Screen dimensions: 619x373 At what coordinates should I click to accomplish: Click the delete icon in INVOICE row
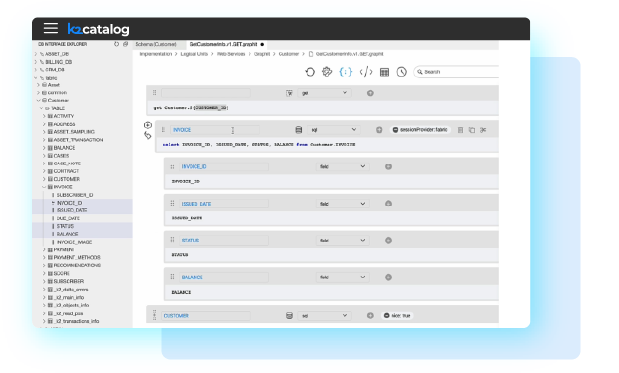(460, 130)
